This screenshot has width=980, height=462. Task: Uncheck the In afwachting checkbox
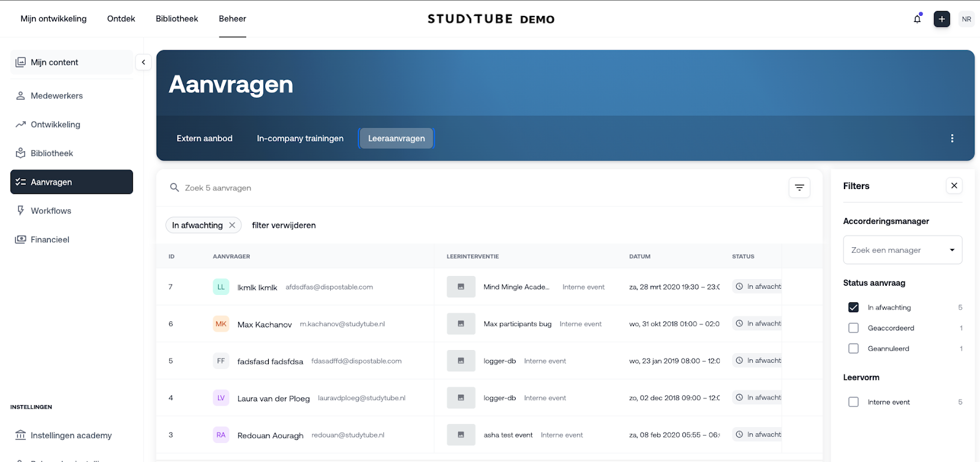(853, 307)
